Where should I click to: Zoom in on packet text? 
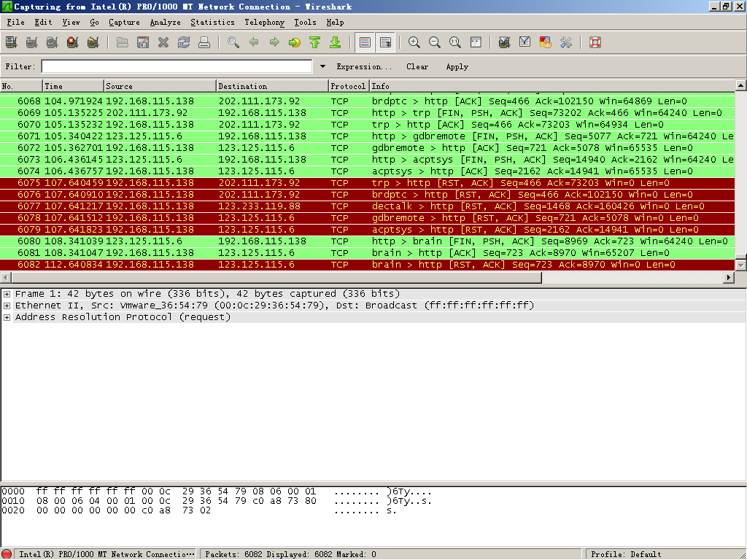click(x=414, y=42)
